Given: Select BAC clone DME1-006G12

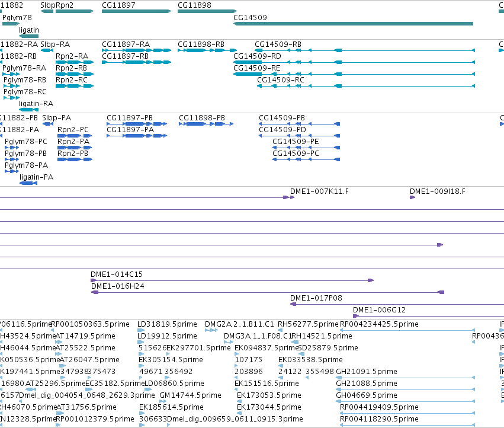Looking at the screenshot, I should tap(379, 310).
